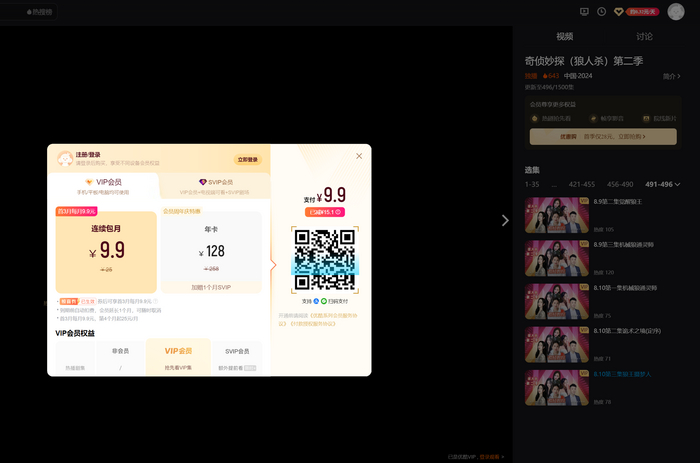Open the Youku membership service agreement link

[x=318, y=319]
